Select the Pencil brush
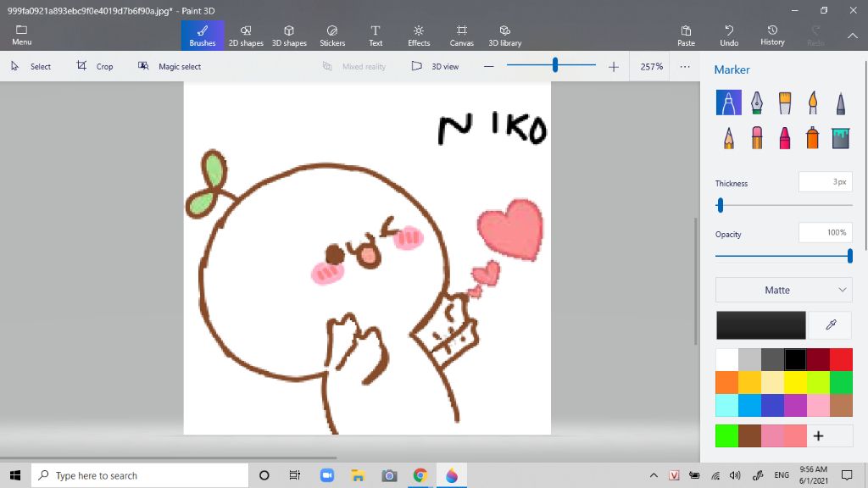Viewport: 868px width, 488px height. tap(728, 137)
